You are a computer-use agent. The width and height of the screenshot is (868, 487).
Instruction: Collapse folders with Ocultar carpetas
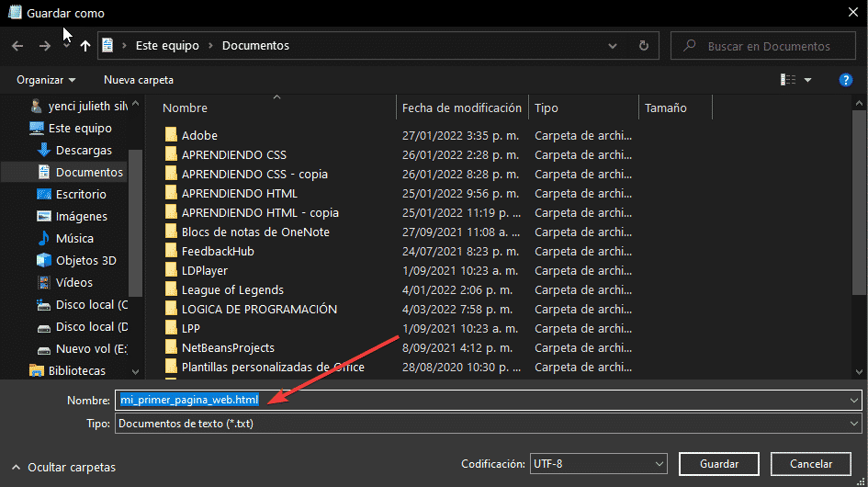coord(63,467)
